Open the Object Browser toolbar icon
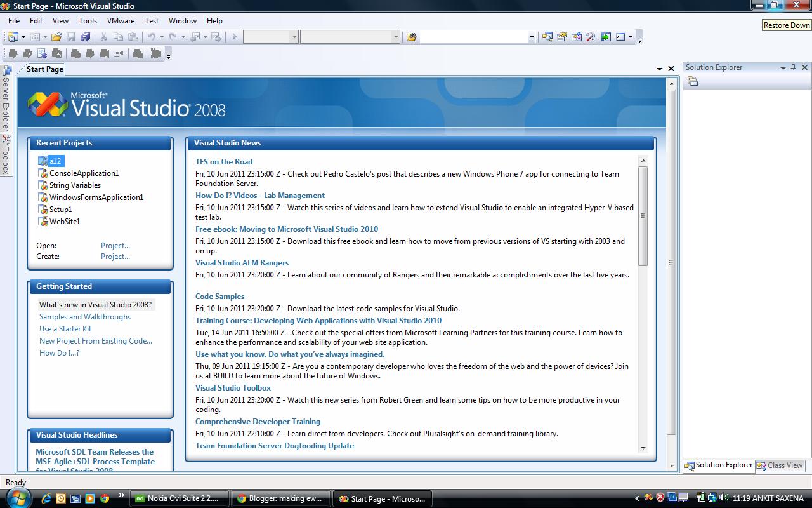The image size is (812, 508). click(577, 37)
